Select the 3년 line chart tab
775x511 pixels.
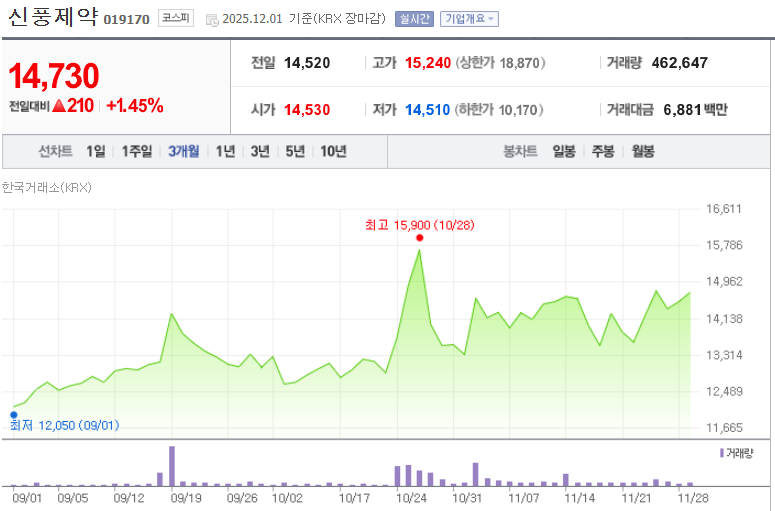(260, 151)
